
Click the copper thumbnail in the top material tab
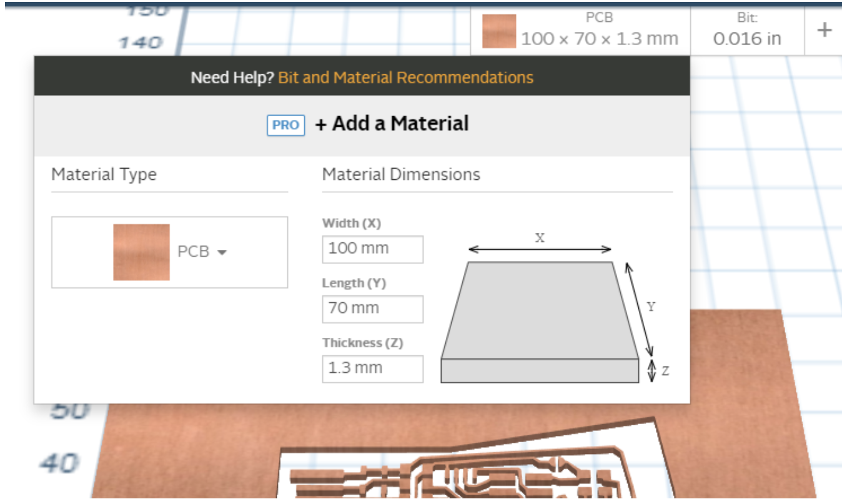coord(499,31)
